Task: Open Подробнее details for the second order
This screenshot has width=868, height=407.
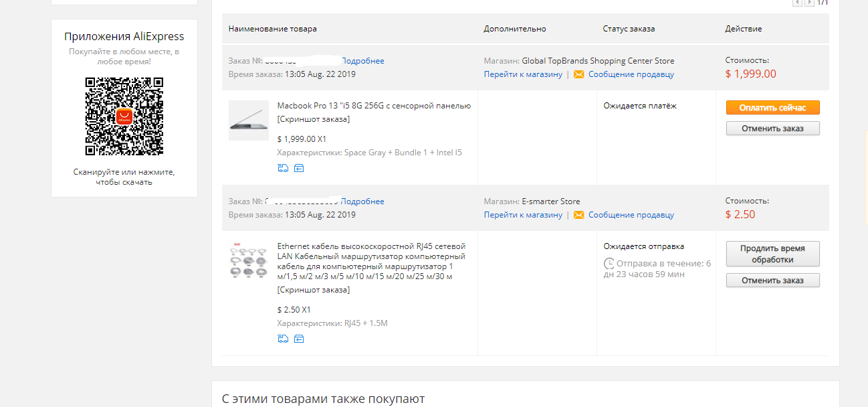Action: (362, 201)
